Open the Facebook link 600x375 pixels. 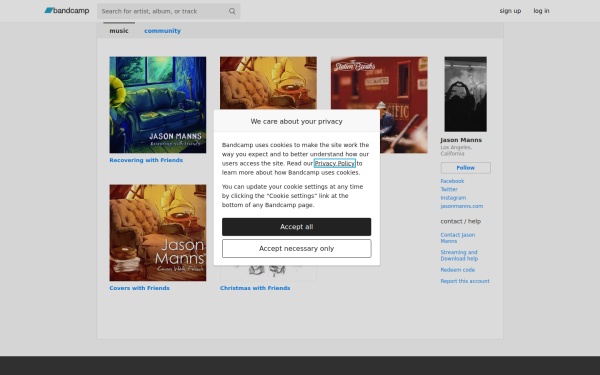click(452, 181)
